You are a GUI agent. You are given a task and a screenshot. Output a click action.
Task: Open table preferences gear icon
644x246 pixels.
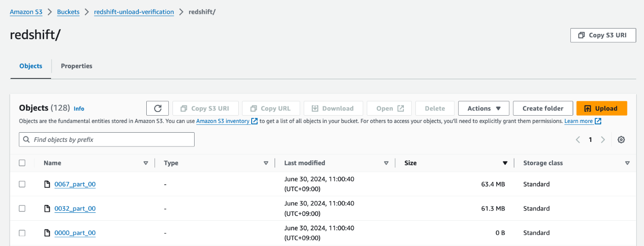pyautogui.click(x=621, y=140)
